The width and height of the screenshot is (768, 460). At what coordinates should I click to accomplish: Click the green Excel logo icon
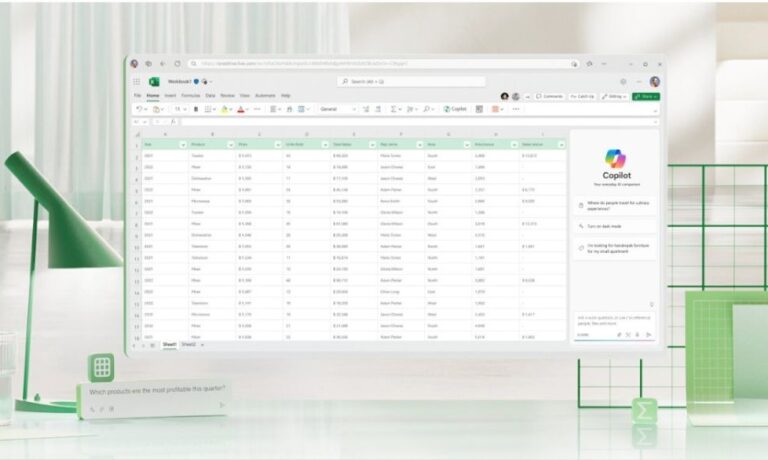tap(154, 82)
